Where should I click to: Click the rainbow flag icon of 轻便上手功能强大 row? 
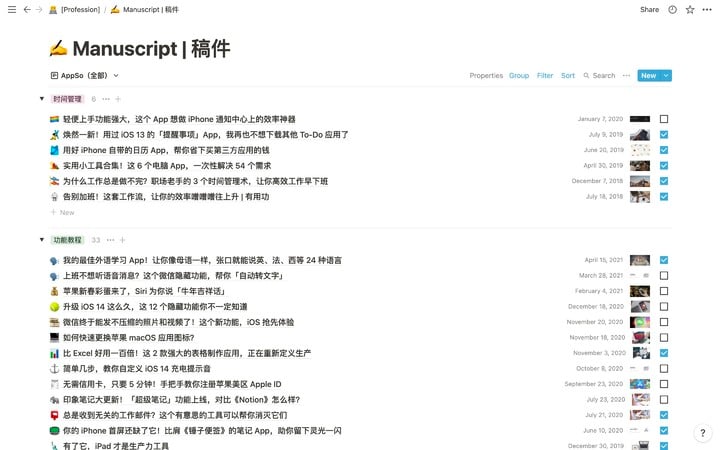[54, 119]
